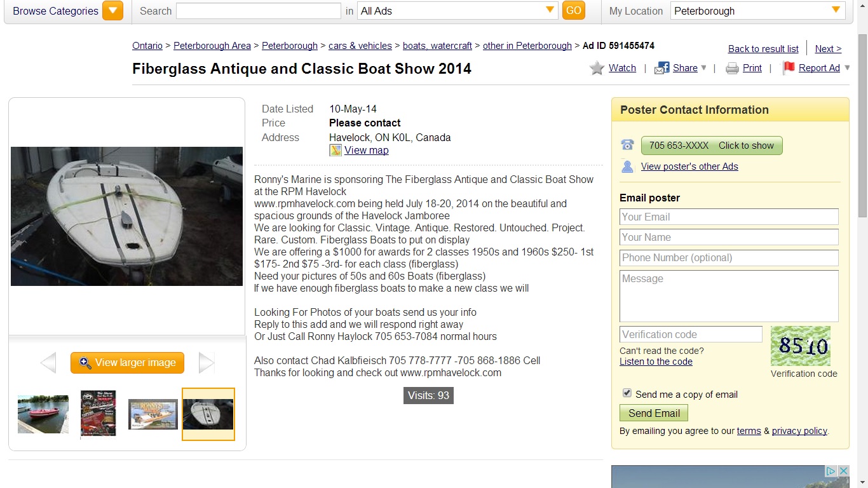Screen dimensions: 868x488
Task: Open the Browse Categories dropdown
Action: (112, 11)
